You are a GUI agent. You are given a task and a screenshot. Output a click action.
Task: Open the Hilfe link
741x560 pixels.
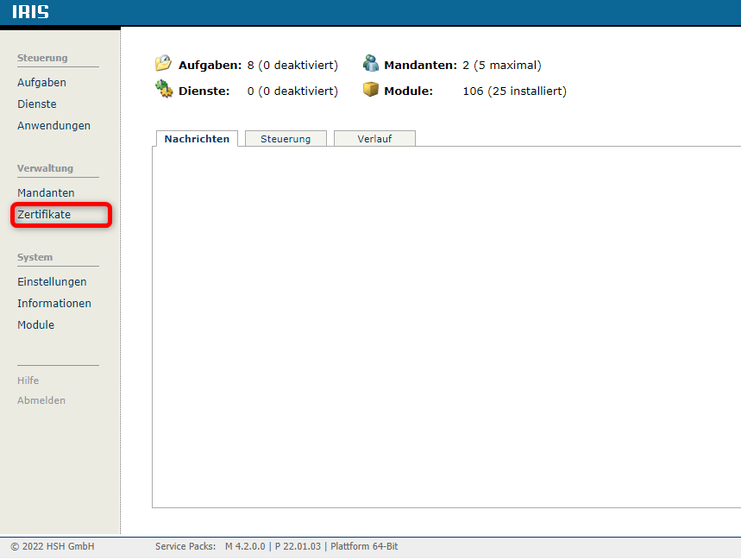point(28,381)
